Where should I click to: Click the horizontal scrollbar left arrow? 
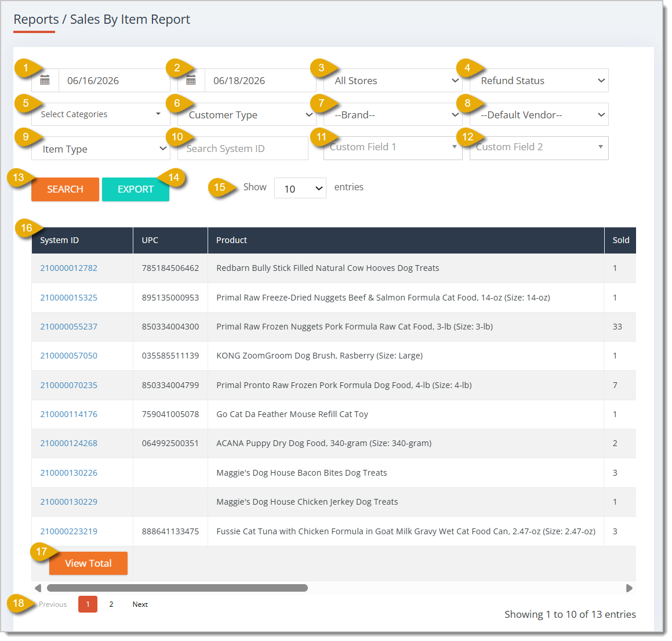[x=38, y=588]
